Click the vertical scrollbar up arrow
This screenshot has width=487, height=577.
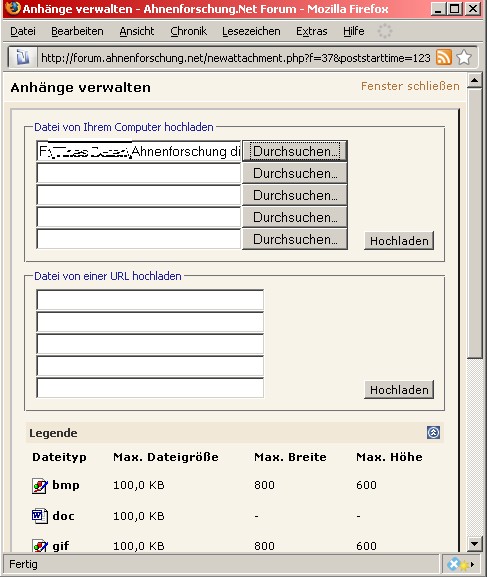pyautogui.click(x=475, y=80)
